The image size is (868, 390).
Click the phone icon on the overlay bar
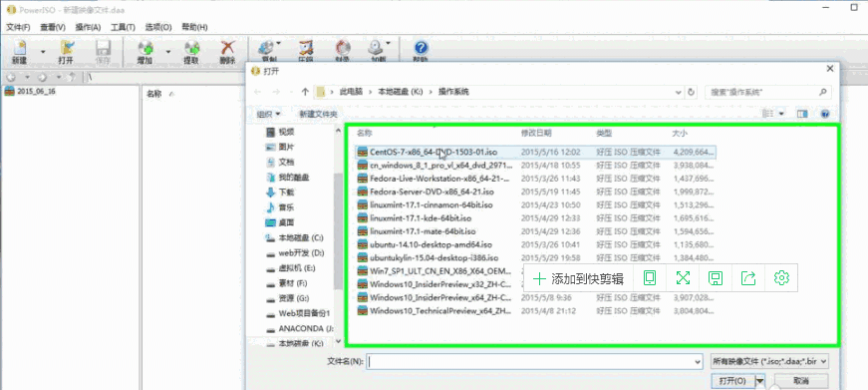[x=650, y=278]
